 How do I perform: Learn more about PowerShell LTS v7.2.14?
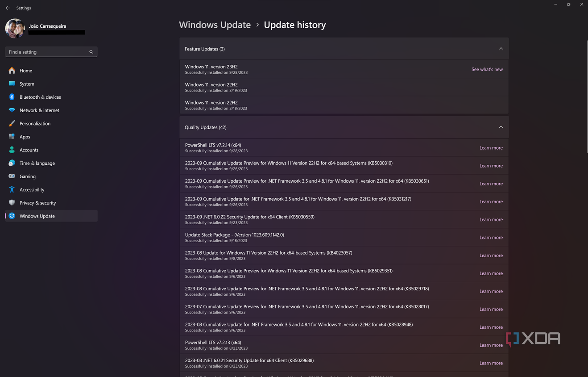tap(491, 148)
